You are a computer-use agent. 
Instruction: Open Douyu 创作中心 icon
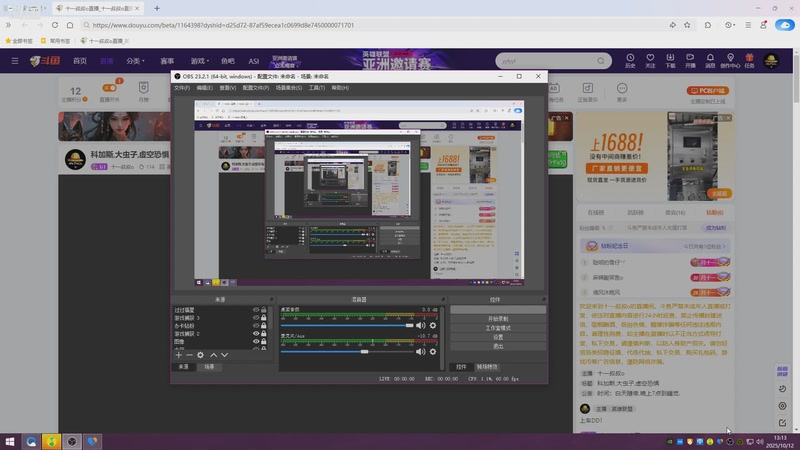click(x=730, y=60)
